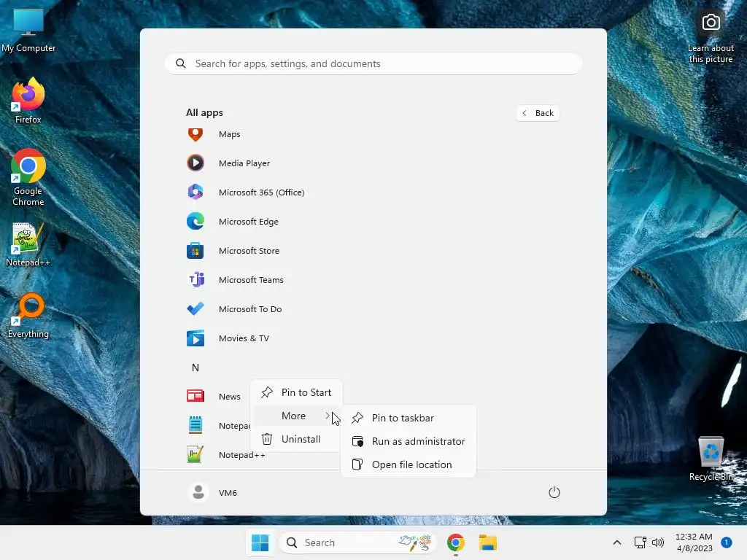Open the News app icon

coord(196,396)
